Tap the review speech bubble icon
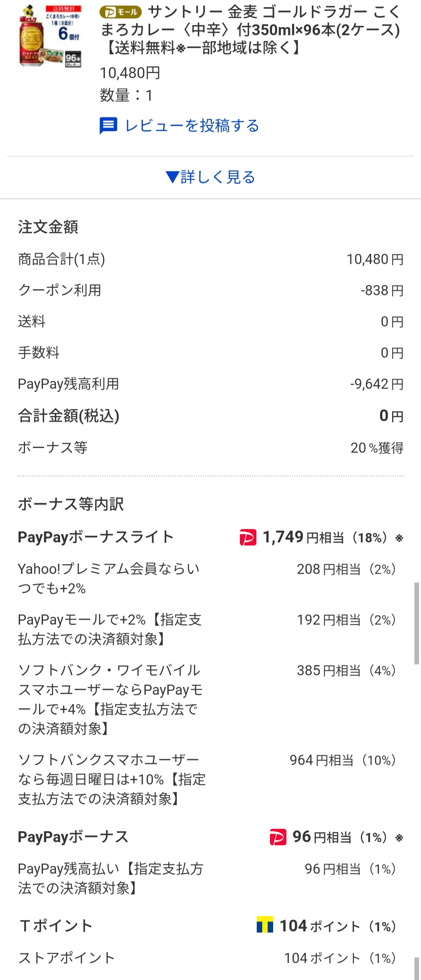This screenshot has width=421, height=980. pyautogui.click(x=108, y=126)
